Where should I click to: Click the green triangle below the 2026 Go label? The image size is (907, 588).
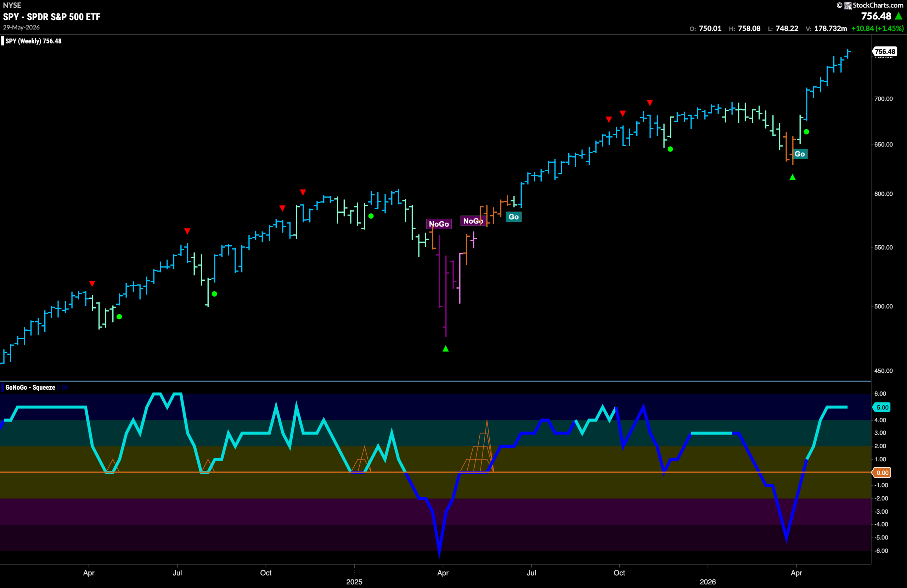792,177
